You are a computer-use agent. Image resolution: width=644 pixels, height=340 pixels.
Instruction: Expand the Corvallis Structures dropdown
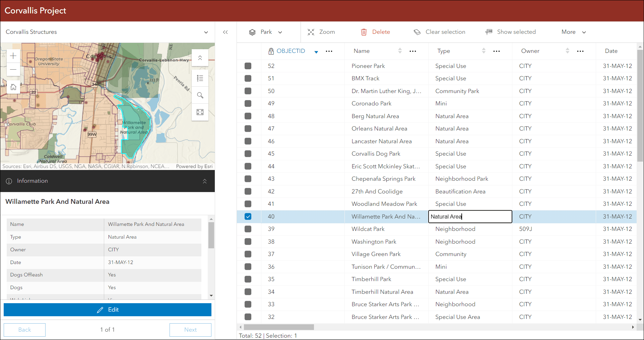click(206, 32)
